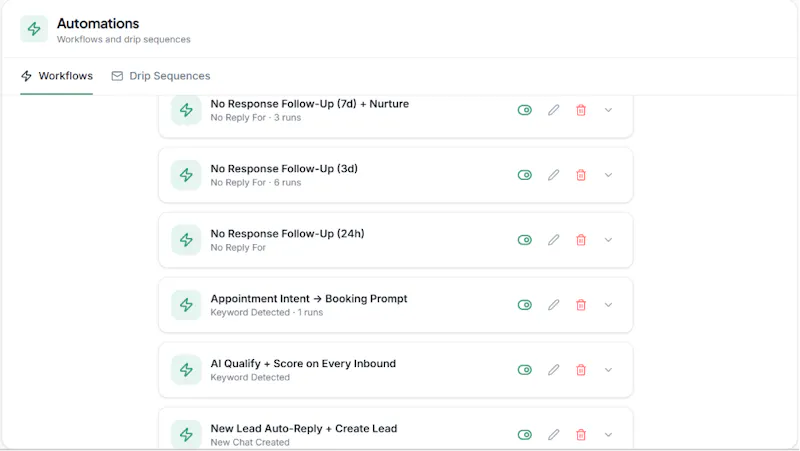Image resolution: width=800 pixels, height=451 pixels.
Task: Expand Appointment Intent → Booking Prompt row
Action: (608, 305)
